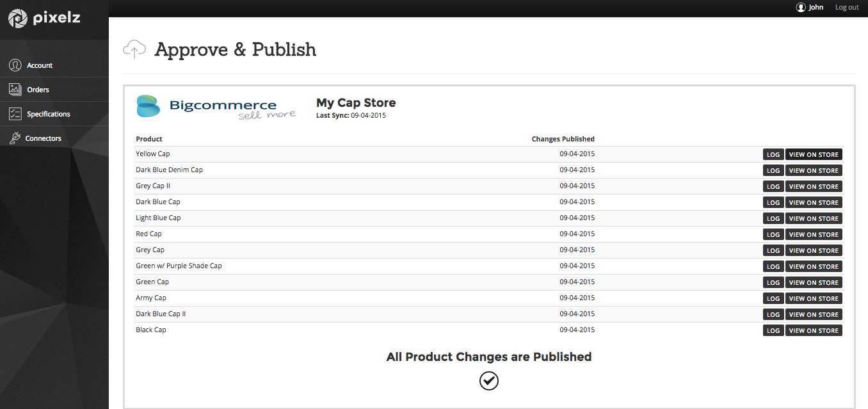
Task: Open log for Green w/ Purple Shade Cap
Action: pos(773,266)
